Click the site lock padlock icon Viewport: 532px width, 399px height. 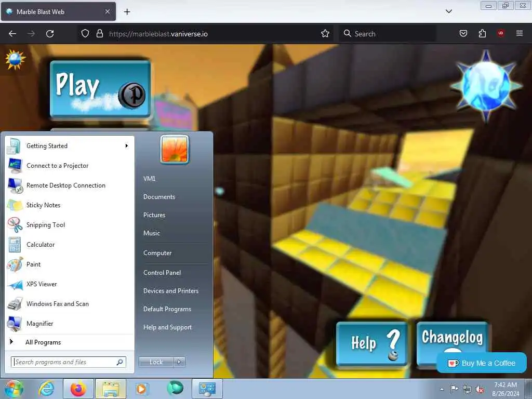coord(99,34)
